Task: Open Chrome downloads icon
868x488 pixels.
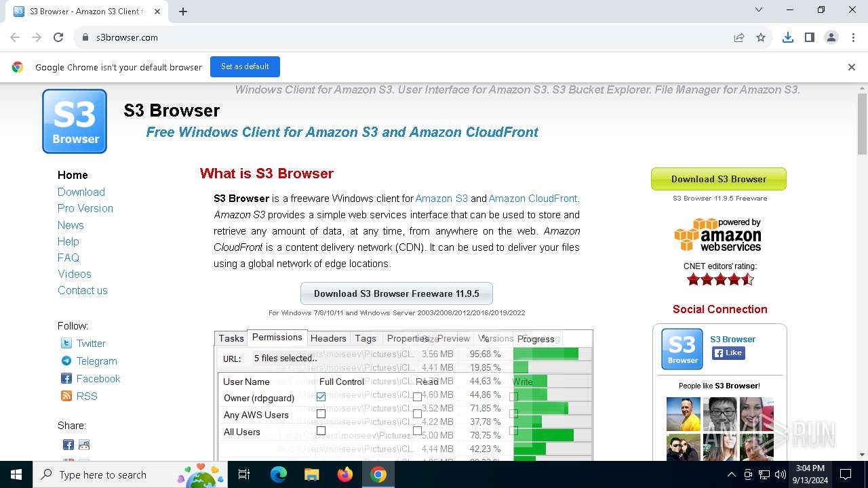Action: point(788,37)
